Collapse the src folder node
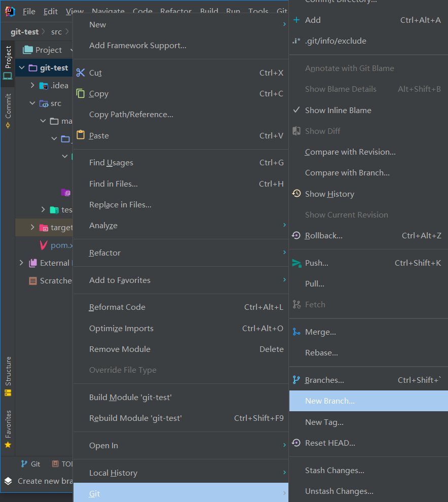The width and height of the screenshot is (448, 502). click(32, 103)
